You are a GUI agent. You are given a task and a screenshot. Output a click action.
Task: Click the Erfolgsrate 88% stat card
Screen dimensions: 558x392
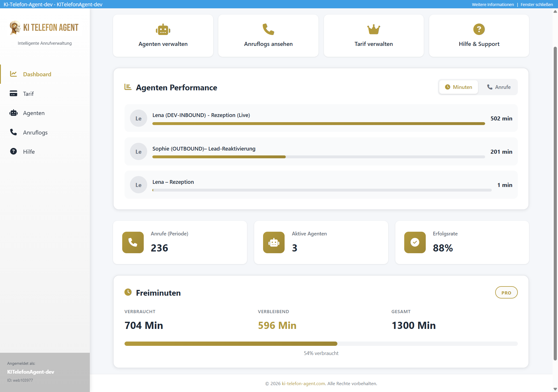tap(462, 242)
